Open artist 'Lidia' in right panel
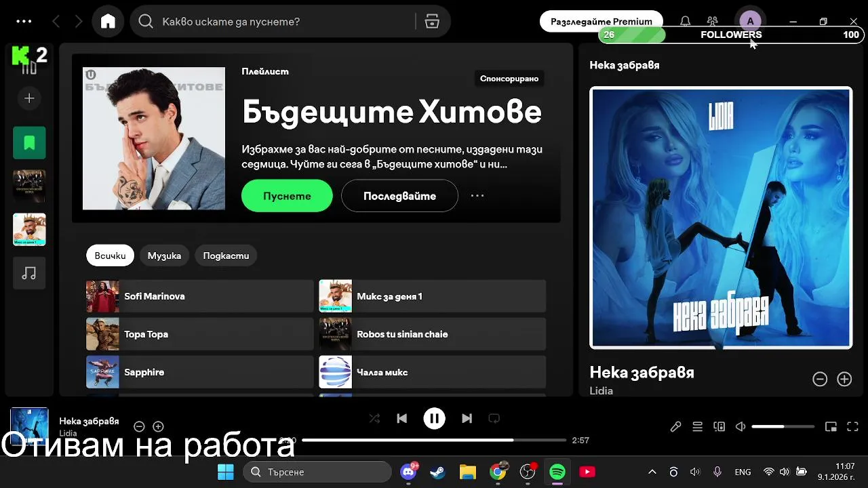 click(601, 391)
